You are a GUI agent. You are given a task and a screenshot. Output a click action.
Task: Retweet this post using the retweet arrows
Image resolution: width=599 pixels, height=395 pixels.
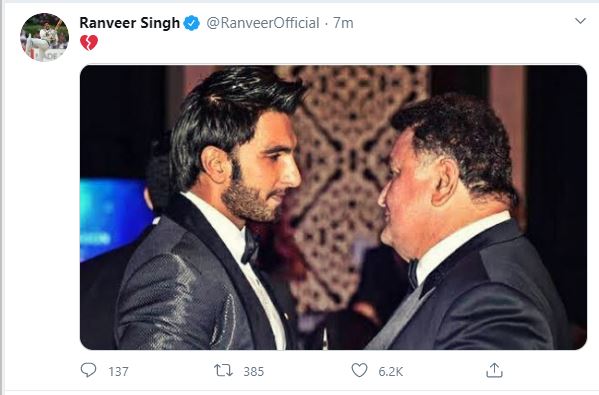click(223, 371)
